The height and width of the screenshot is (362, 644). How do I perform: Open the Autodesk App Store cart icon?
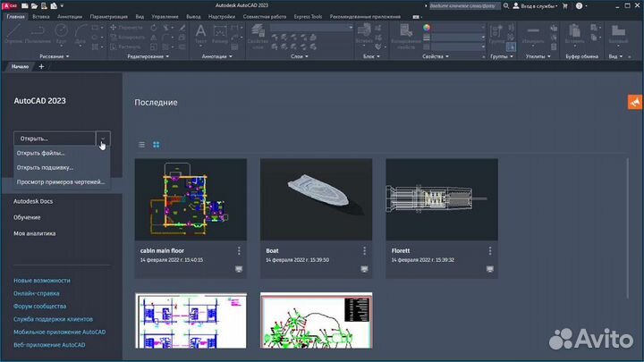tap(565, 5)
